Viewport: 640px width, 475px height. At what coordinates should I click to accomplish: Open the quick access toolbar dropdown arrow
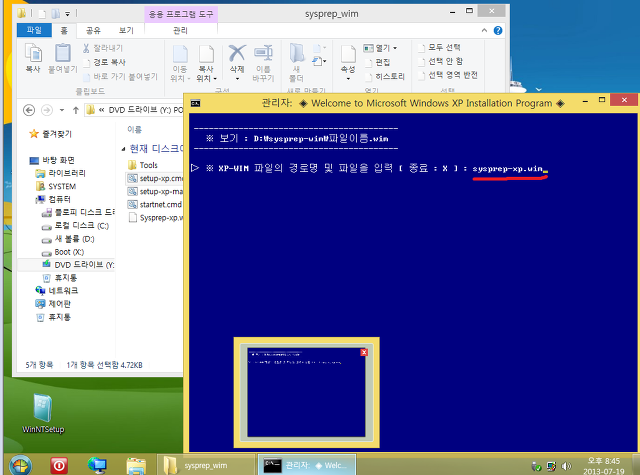67,14
